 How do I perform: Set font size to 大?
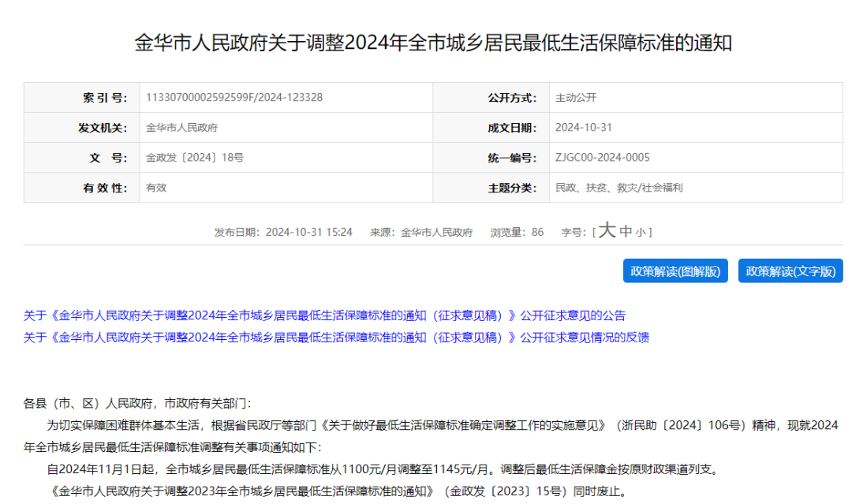point(607,231)
